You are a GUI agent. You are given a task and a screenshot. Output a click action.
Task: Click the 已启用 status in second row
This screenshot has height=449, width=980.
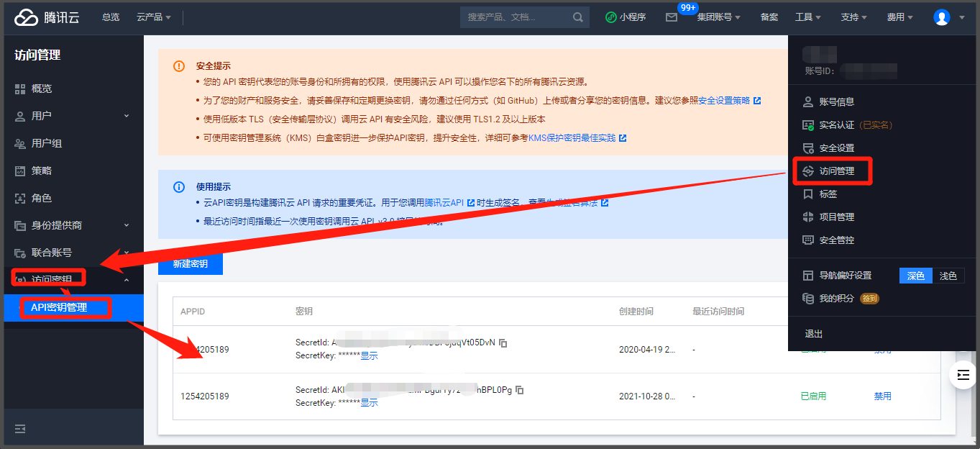813,396
